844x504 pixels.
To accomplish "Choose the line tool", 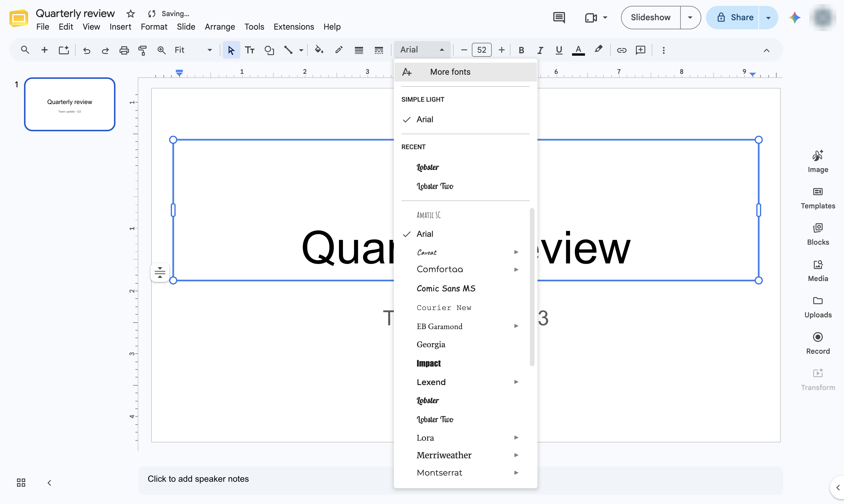I will pos(288,50).
